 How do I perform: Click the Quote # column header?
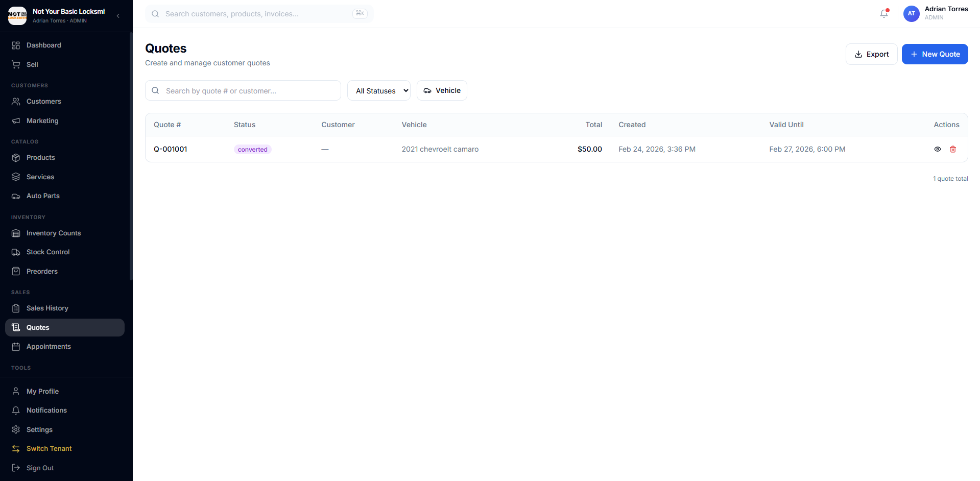[168, 125]
